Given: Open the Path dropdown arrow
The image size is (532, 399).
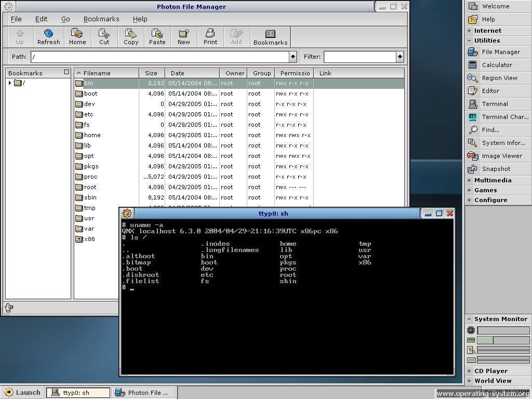Looking at the screenshot, I should (293, 57).
